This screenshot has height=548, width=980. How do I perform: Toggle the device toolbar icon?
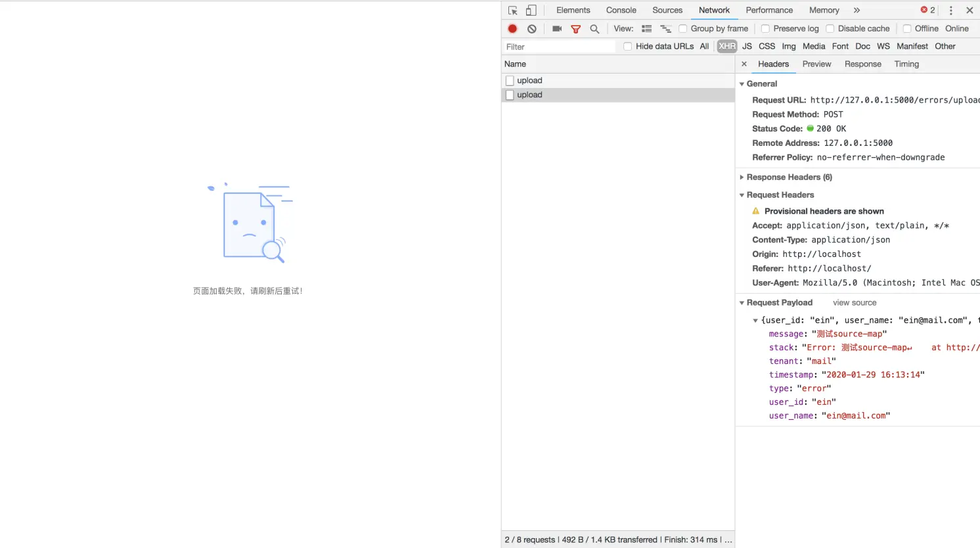[x=531, y=11]
